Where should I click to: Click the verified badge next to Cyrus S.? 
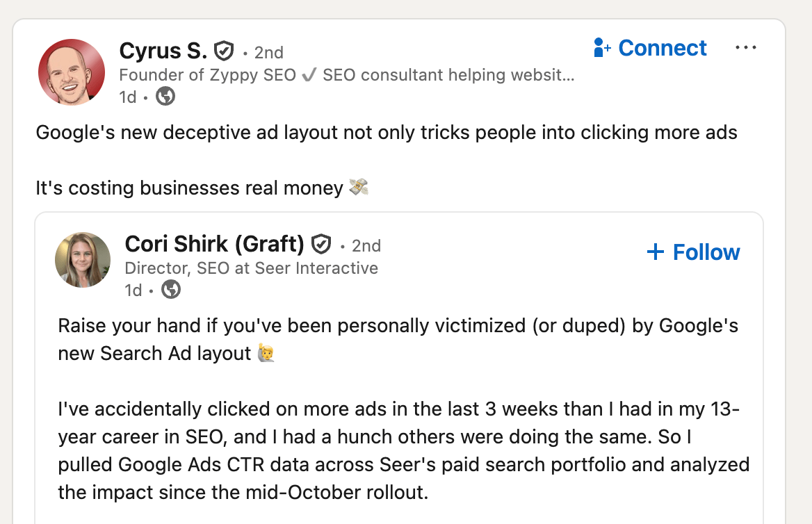223,50
